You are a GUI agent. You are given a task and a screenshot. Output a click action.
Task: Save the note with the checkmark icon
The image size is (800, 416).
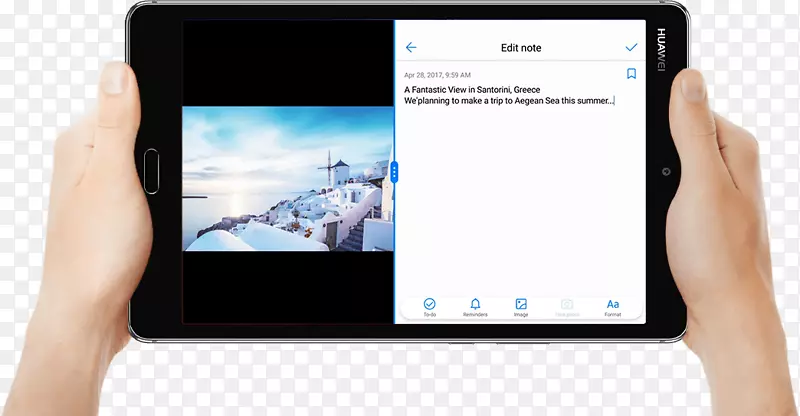click(x=631, y=47)
